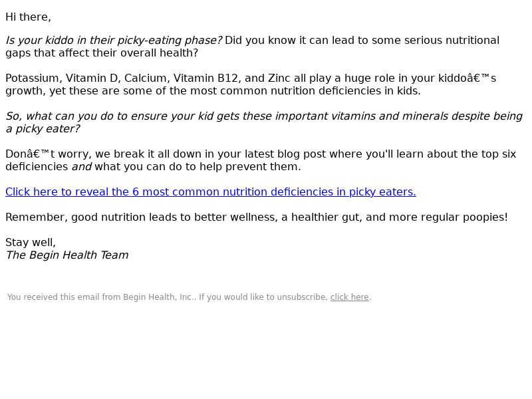Click the italic 'a picky eater?' text
Screen dimensions: 532x399
point(43,129)
